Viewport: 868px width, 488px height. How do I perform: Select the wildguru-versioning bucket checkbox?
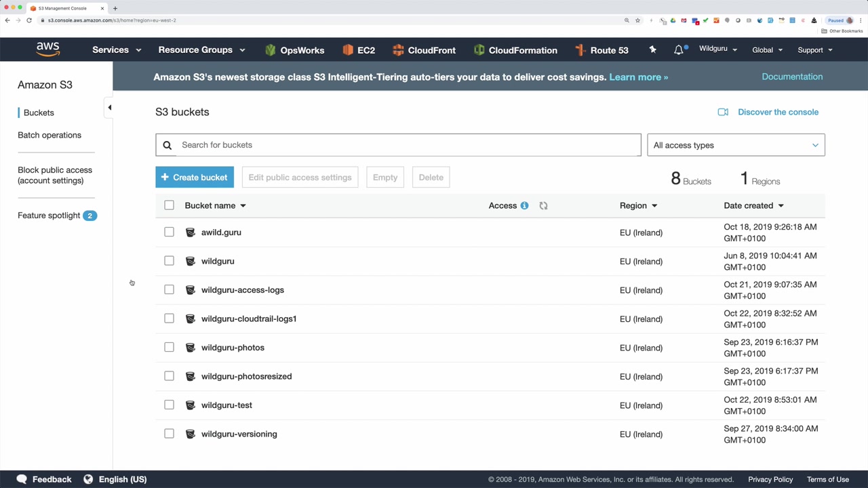click(169, 434)
